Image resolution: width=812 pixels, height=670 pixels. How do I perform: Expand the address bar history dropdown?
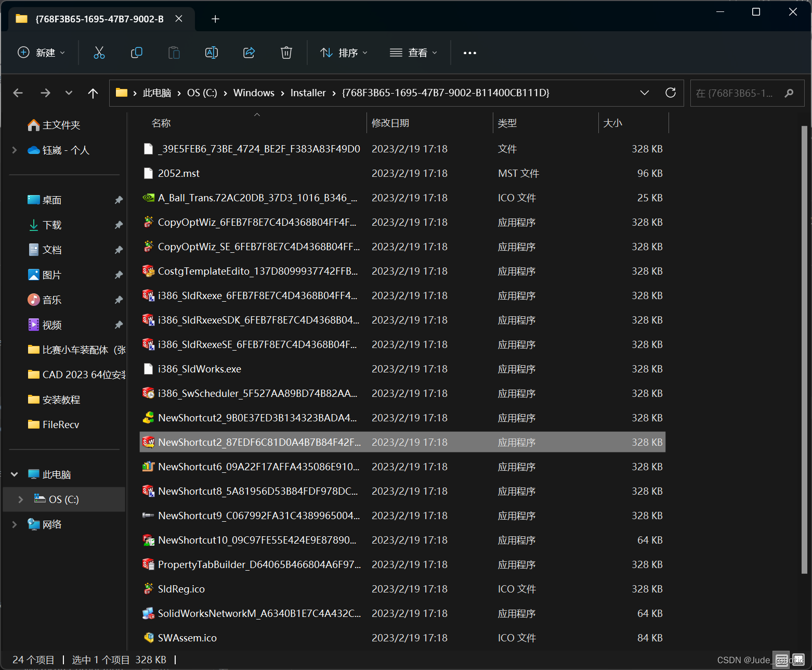tap(645, 93)
